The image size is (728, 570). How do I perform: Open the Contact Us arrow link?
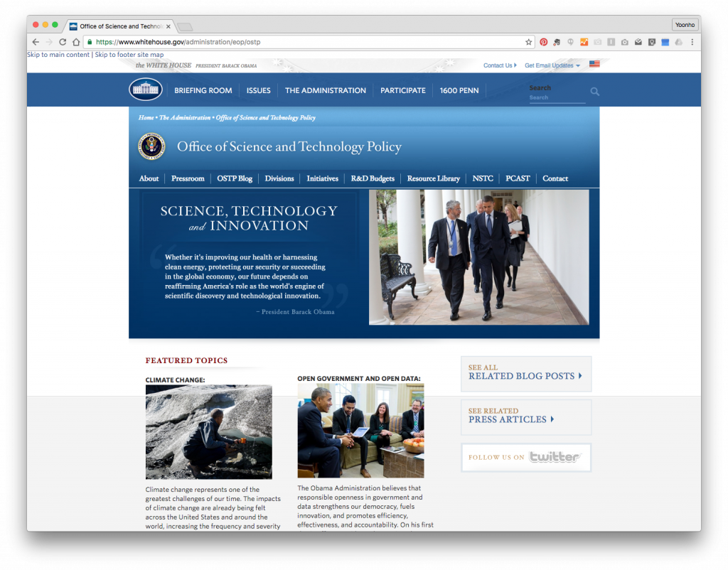point(500,65)
